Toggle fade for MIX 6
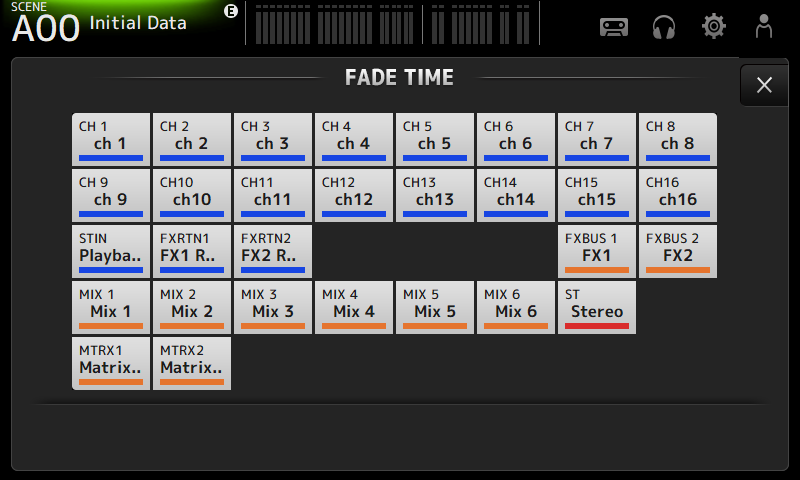 (516, 307)
